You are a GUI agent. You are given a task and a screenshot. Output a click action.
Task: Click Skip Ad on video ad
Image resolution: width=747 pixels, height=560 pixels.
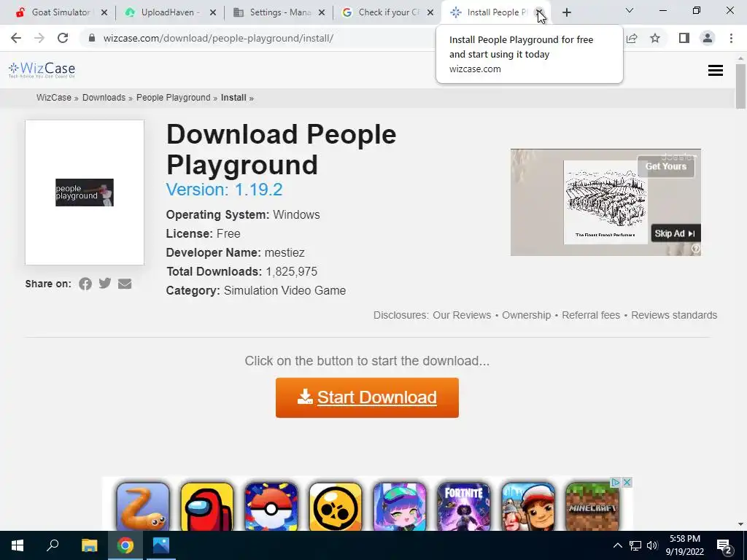[x=676, y=233]
